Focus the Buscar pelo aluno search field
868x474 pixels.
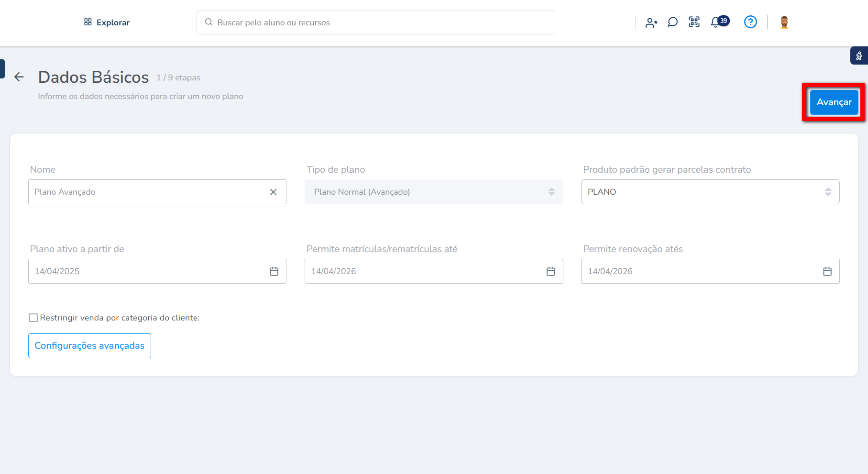376,22
